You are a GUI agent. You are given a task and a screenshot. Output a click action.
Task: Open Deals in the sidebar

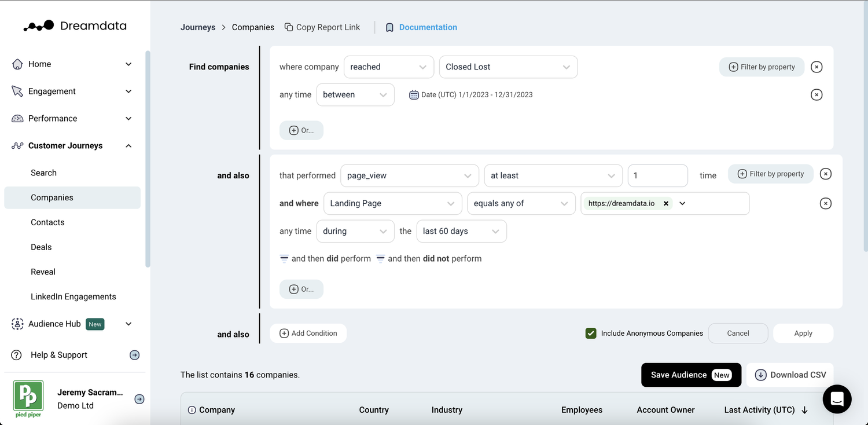[41, 247]
